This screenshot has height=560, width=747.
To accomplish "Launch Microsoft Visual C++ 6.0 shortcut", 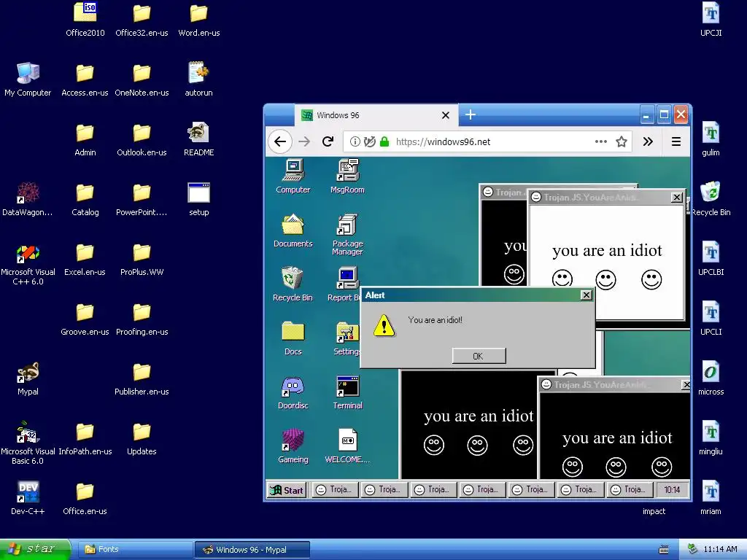I will (28, 253).
